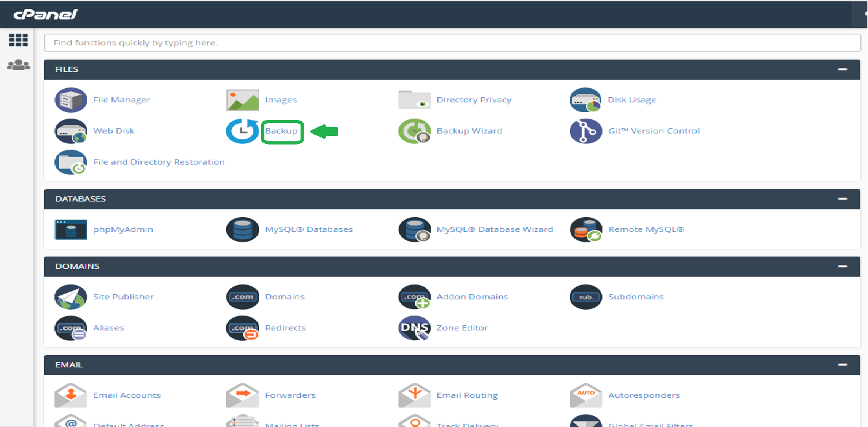Image resolution: width=868 pixels, height=427 pixels.
Task: Click the Domains text link
Action: point(284,297)
